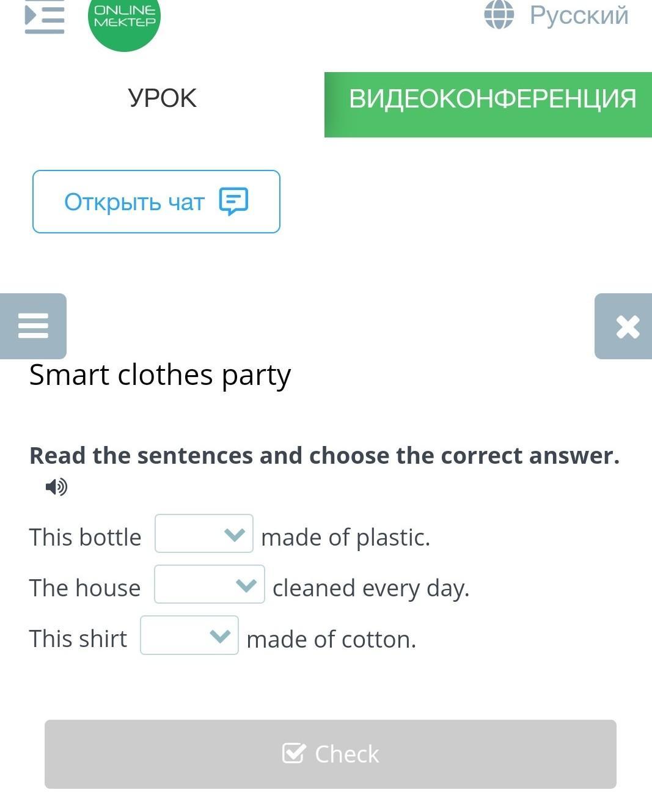
Task: Close the task with the X button
Action: 624,326
